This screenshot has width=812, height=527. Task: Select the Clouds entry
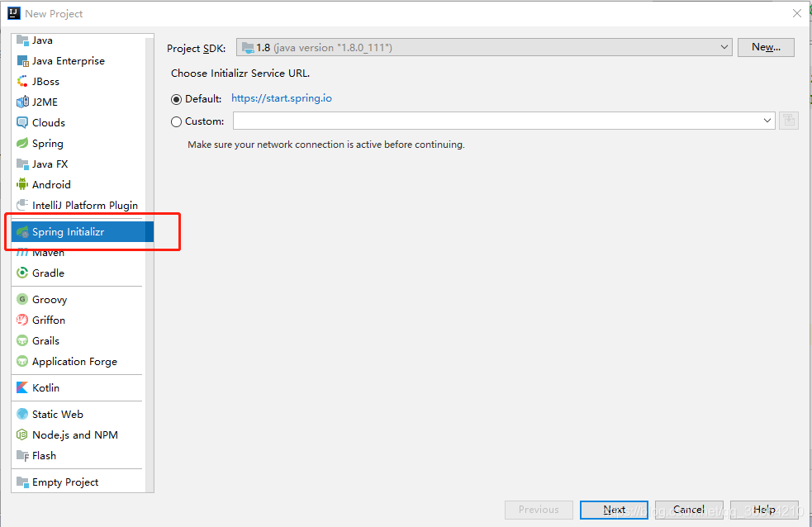(x=78, y=123)
